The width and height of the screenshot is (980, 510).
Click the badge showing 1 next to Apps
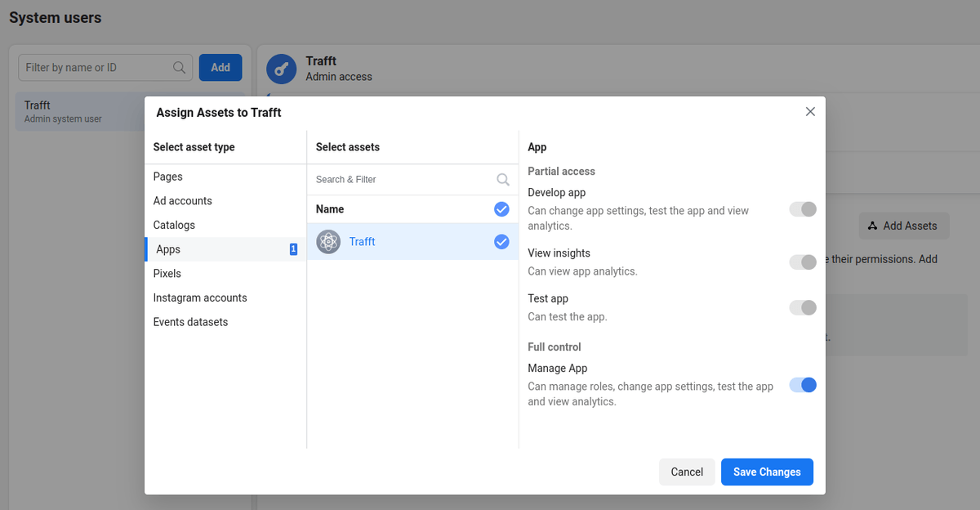[x=293, y=248]
